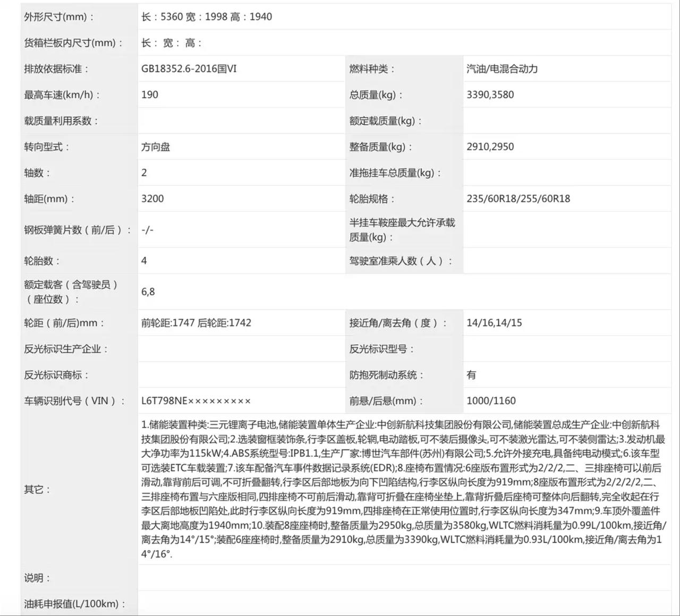680x616 pixels.
Task: Select the curb mass value 2910,2950
Action: (490, 147)
